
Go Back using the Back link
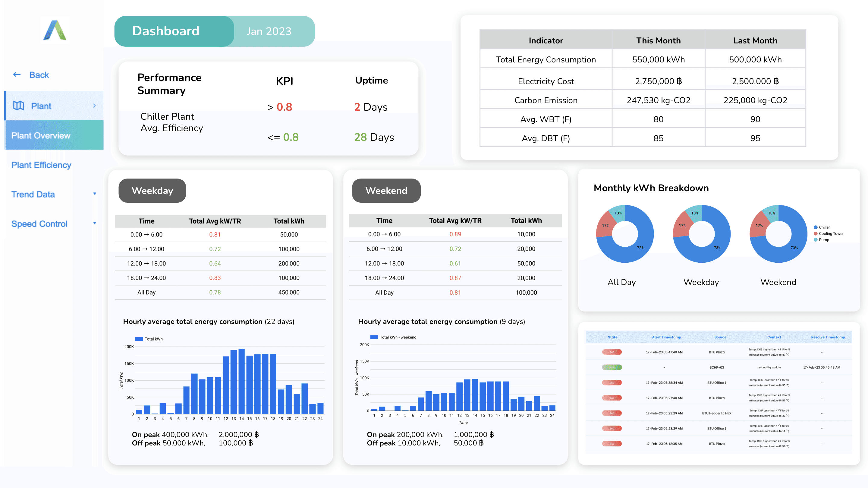(x=39, y=75)
